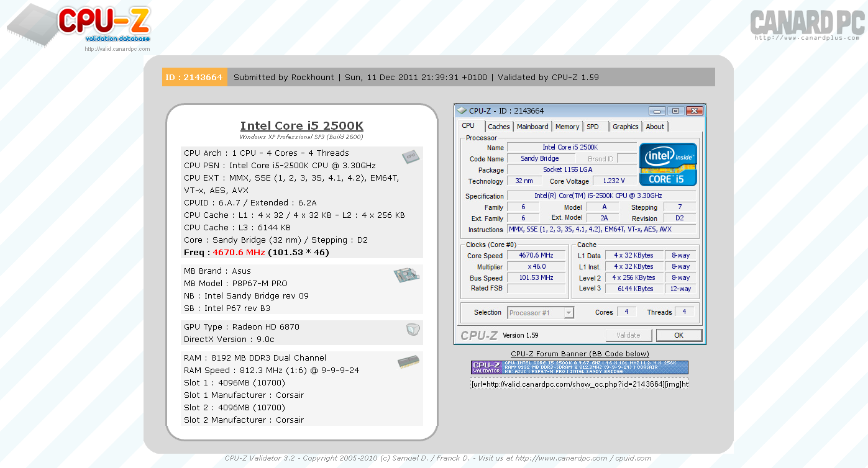This screenshot has height=468, width=868.
Task: Click the Level 3 value 6144 KBytes
Action: click(x=633, y=289)
